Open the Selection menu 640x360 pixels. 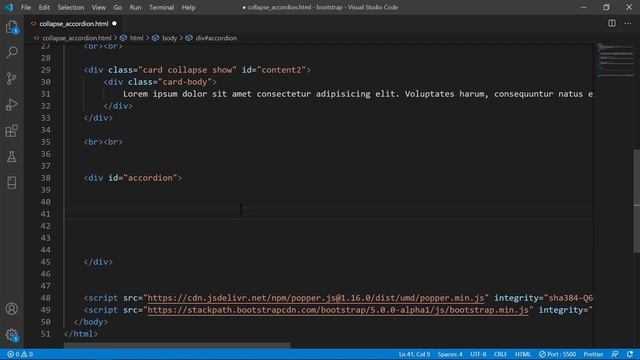pyautogui.click(x=71, y=7)
